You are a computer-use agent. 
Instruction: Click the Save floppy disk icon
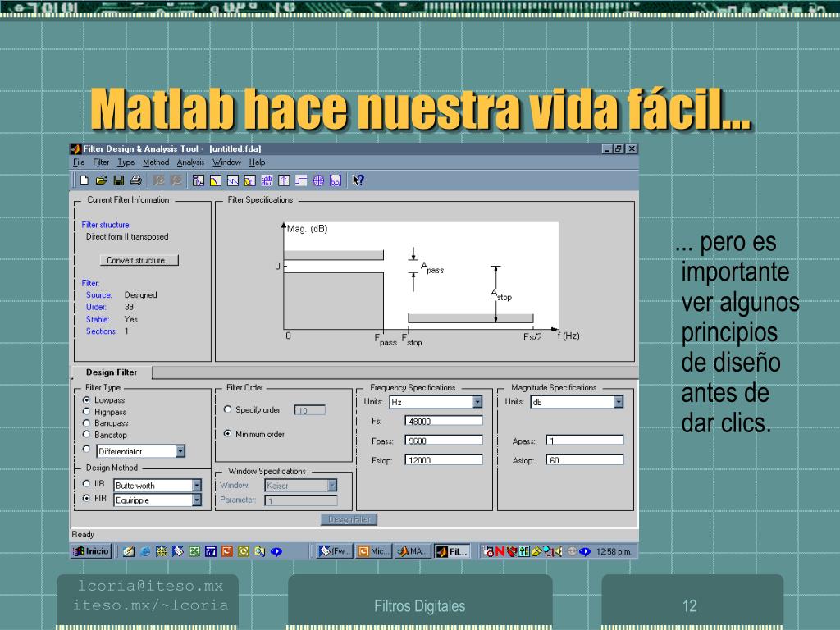118,180
